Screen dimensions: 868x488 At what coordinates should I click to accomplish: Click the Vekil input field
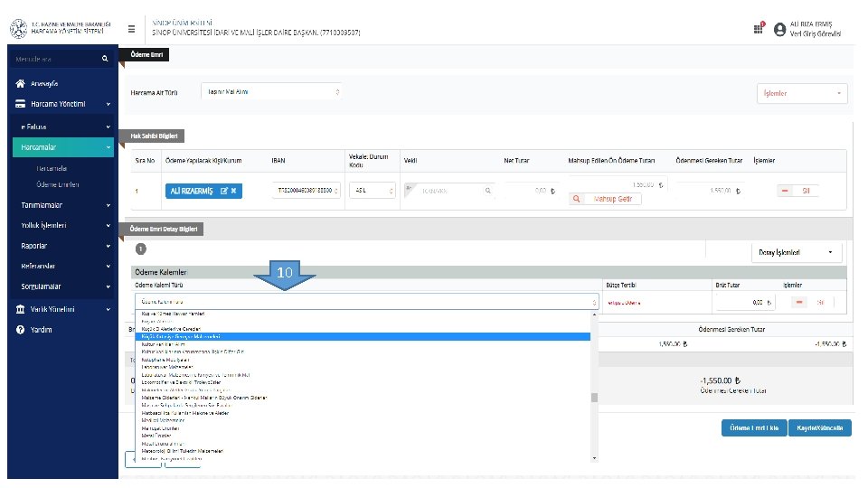pyautogui.click(x=448, y=191)
